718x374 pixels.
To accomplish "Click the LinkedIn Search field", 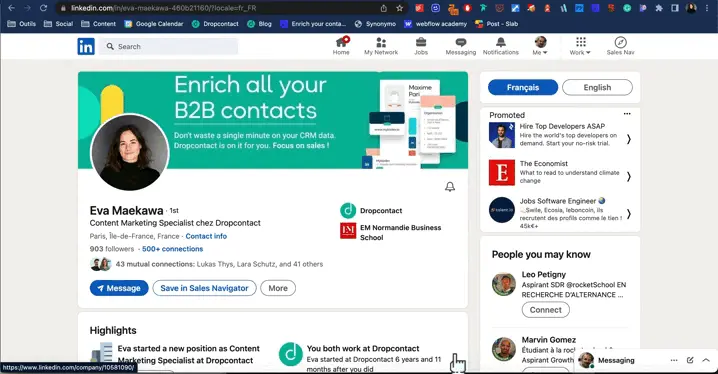I will 169,46.
